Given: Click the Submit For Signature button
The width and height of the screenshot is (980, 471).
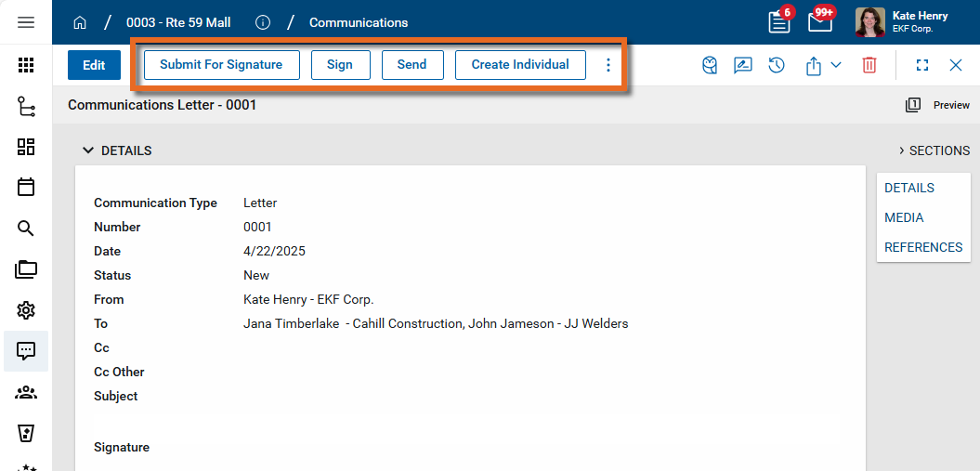Looking at the screenshot, I should point(221,65).
